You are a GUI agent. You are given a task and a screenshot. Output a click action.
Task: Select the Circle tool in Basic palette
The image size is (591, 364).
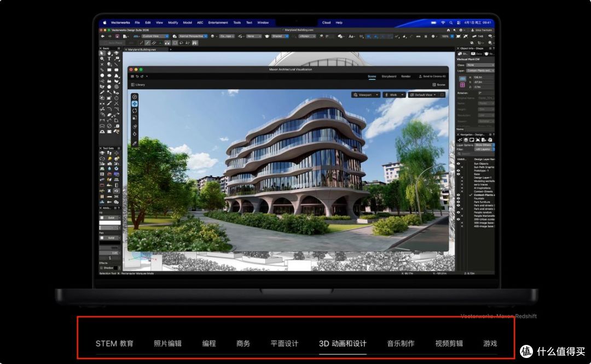pyautogui.click(x=102, y=75)
